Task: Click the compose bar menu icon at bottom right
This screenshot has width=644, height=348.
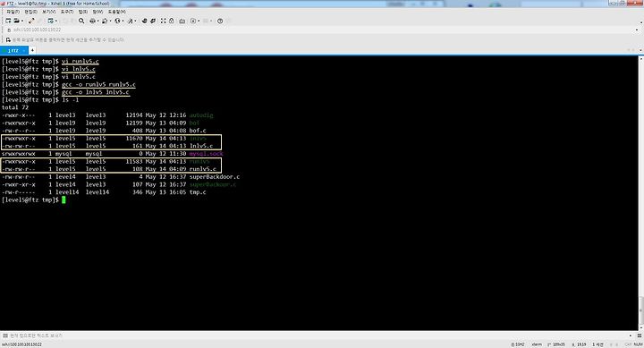Action: [x=639, y=335]
